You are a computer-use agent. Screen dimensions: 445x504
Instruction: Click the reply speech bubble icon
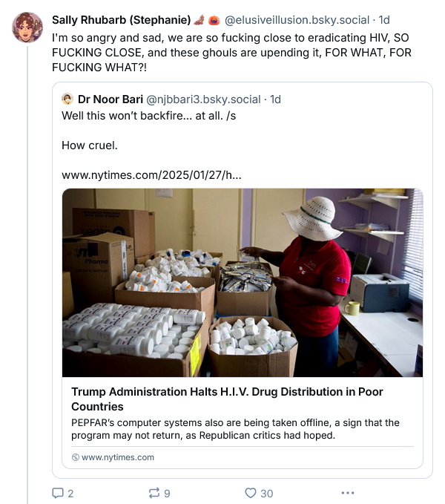(x=57, y=493)
